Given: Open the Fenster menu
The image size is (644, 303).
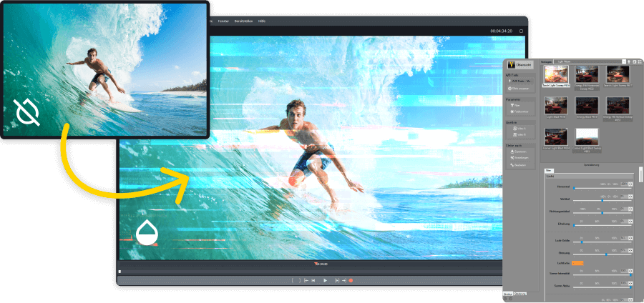Looking at the screenshot, I should tap(223, 21).
